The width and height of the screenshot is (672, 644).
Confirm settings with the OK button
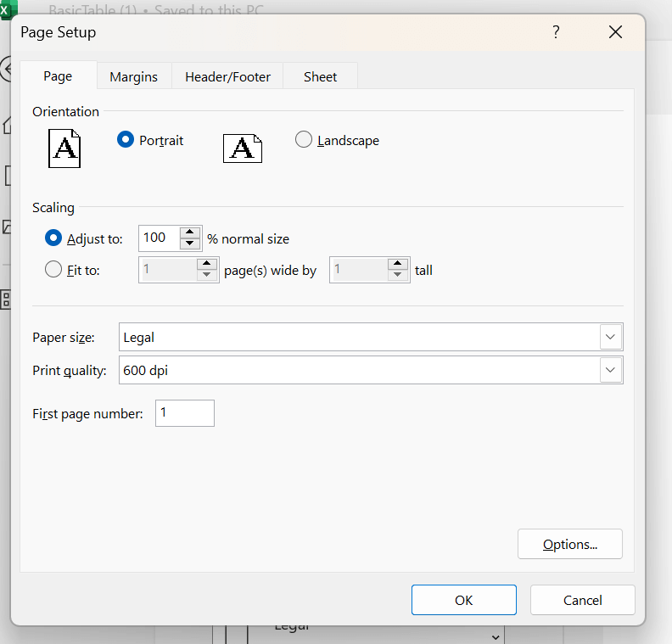(464, 600)
